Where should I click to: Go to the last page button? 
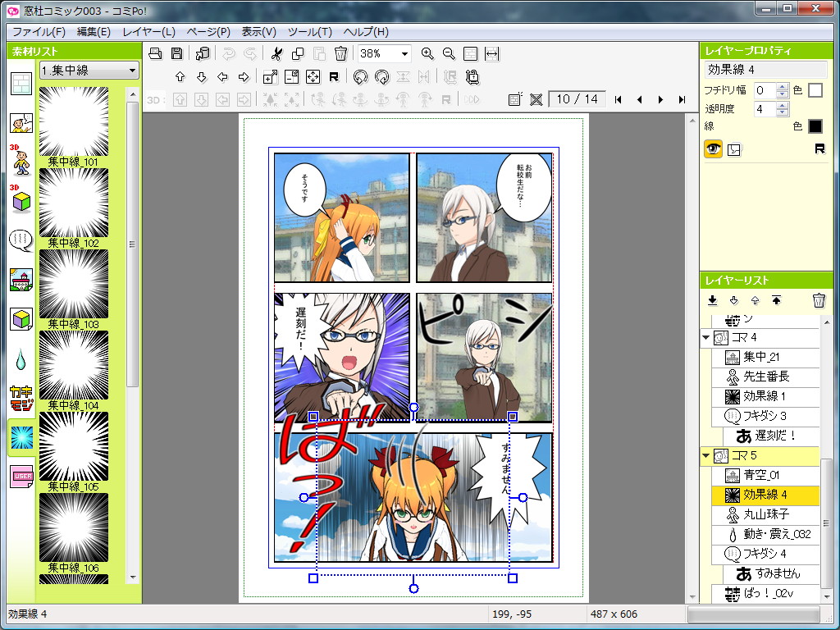[682, 99]
